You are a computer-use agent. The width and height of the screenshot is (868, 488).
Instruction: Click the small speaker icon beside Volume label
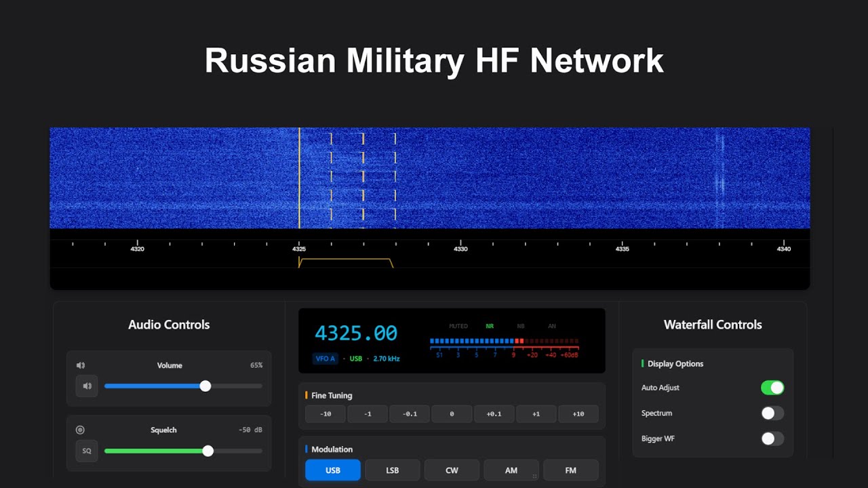(x=81, y=365)
